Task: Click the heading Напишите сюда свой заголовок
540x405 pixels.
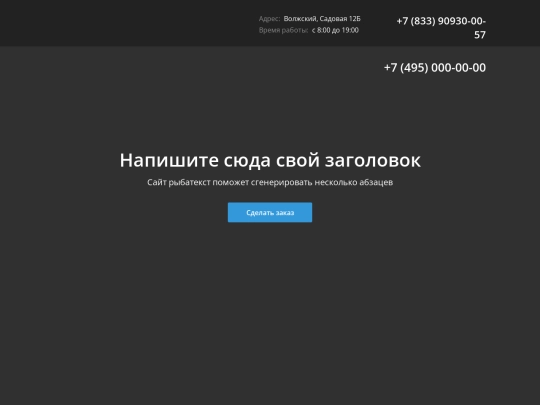Action: point(270,160)
